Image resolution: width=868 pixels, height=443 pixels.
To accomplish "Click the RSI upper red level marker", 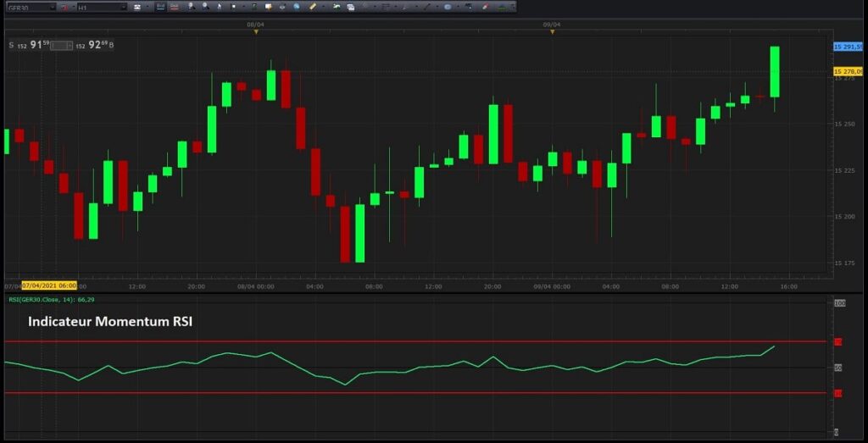I will pyautogui.click(x=838, y=342).
